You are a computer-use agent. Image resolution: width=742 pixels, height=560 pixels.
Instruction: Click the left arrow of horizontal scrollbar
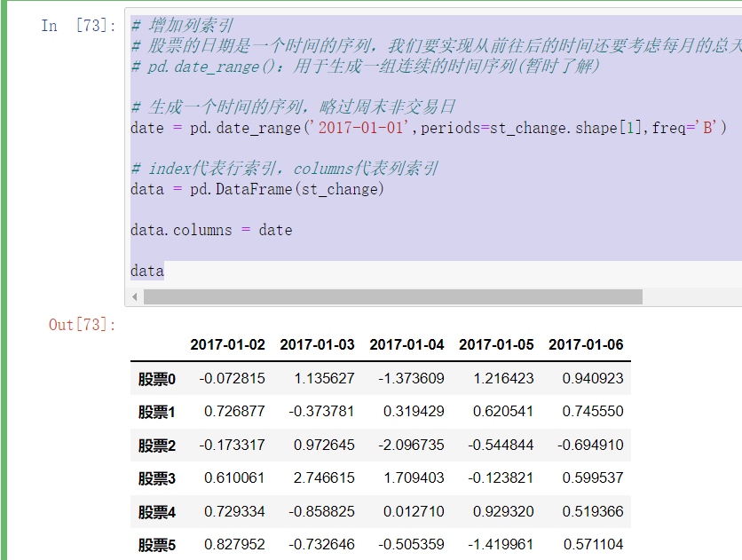point(135,297)
